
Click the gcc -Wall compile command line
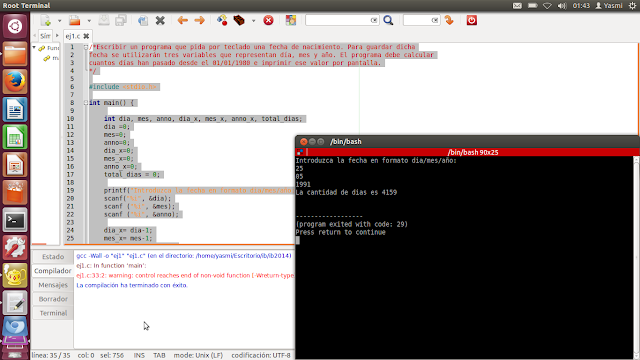tap(184, 256)
